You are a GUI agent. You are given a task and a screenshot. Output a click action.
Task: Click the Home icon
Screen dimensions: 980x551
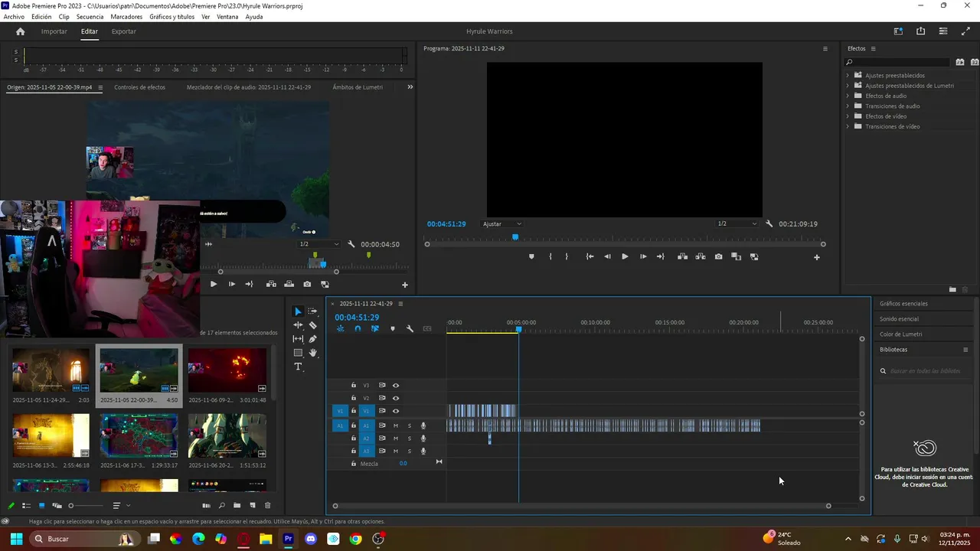point(21,31)
